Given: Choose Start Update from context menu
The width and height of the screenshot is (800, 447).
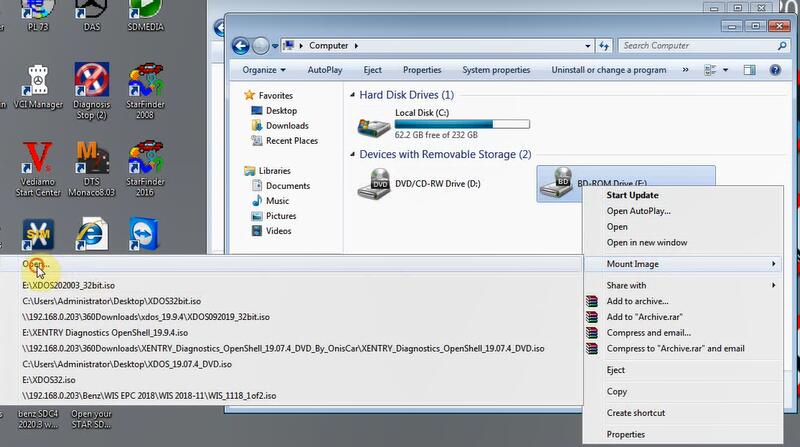Looking at the screenshot, I should [683, 195].
